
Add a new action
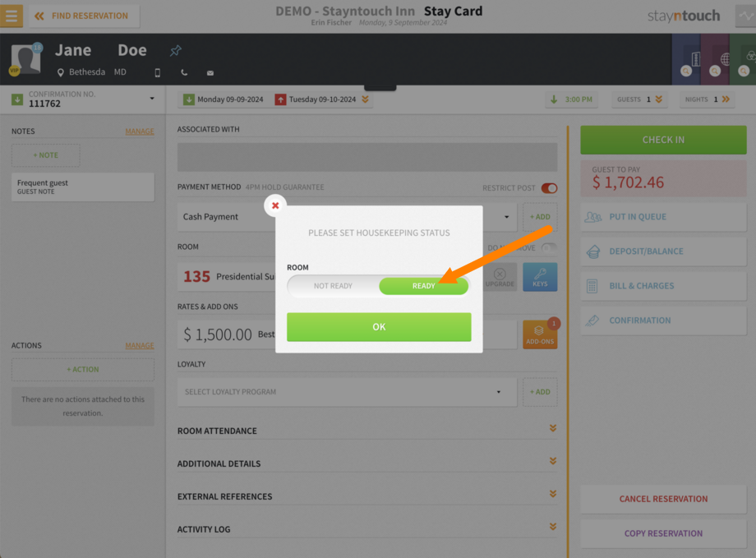click(83, 370)
